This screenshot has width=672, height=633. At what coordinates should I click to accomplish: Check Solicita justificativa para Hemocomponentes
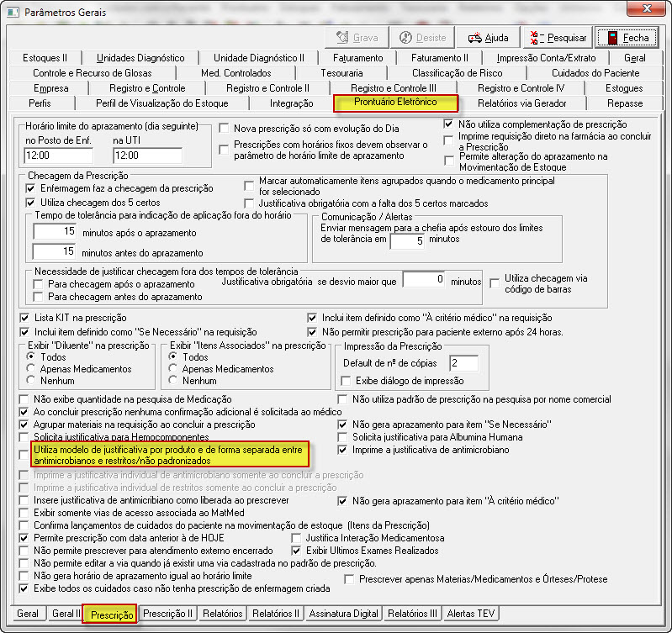point(24,437)
